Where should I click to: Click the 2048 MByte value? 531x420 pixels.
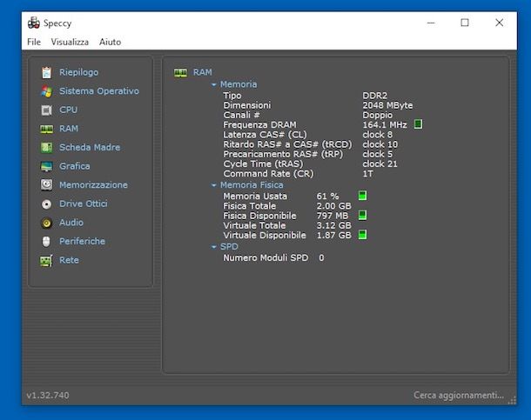[387, 105]
